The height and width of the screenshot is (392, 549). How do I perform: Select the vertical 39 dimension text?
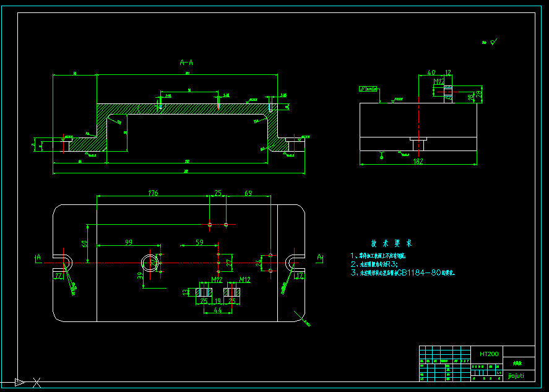click(140, 276)
